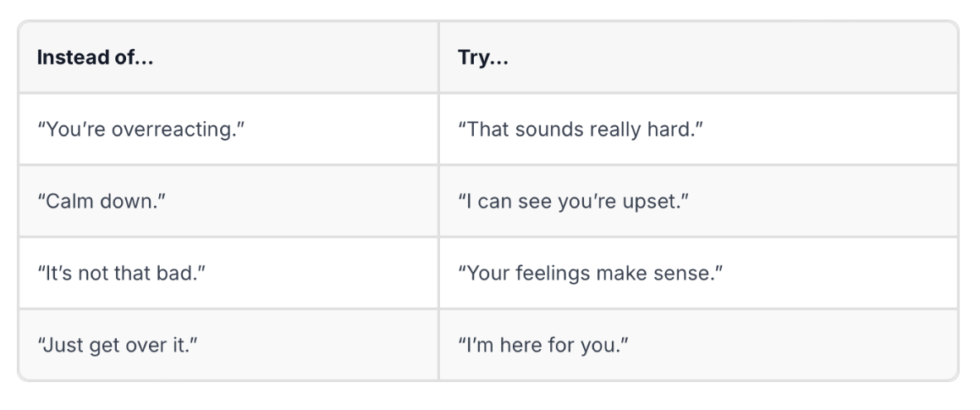
Task: Click the "Just get over it." cell
Action: tap(228, 344)
